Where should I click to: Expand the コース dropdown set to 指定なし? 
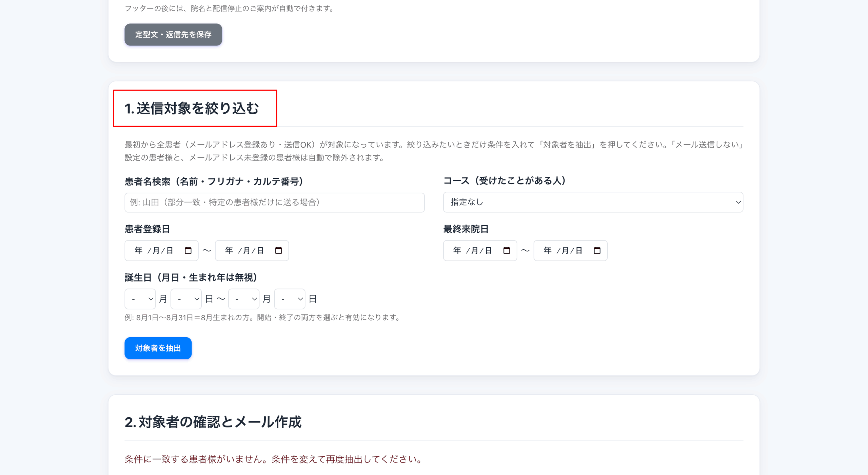point(593,202)
